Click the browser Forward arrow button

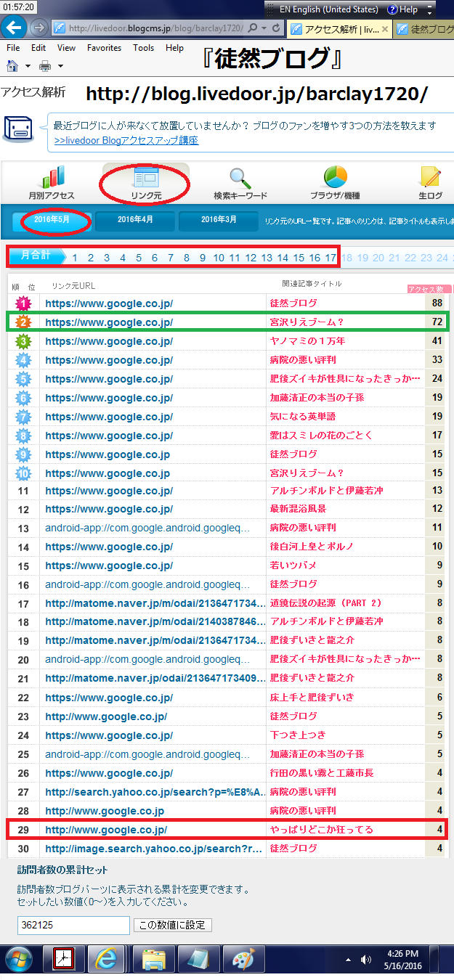[x=39, y=28]
